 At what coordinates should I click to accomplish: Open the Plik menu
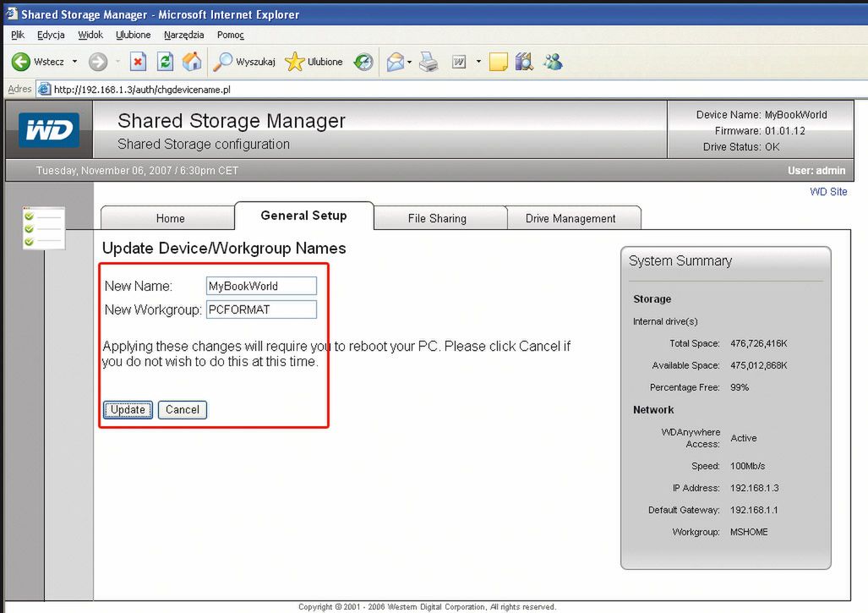click(18, 35)
